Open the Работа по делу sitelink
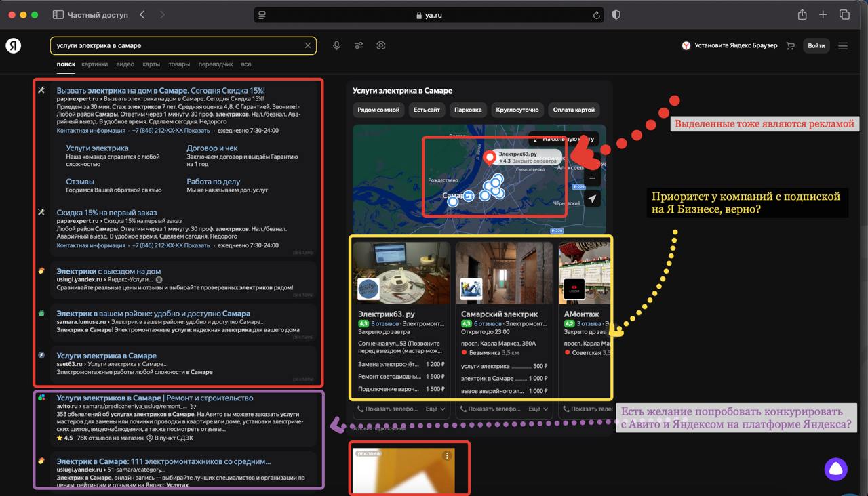This screenshot has width=868, height=496. pos(214,182)
